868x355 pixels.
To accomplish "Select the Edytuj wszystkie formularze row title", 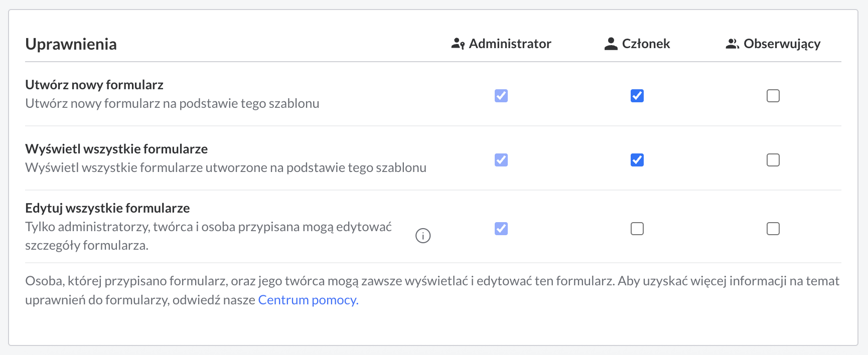I will point(107,208).
